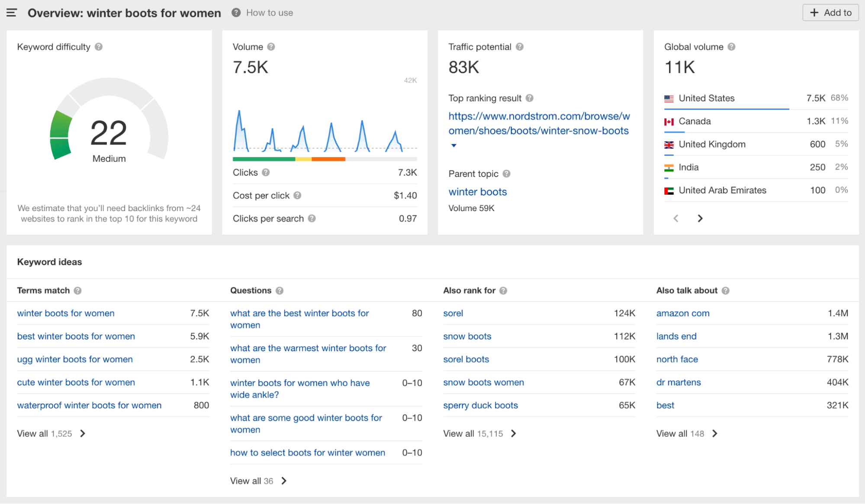View all 148 also talk about keywords
This screenshot has height=504, width=865.
[x=687, y=433]
